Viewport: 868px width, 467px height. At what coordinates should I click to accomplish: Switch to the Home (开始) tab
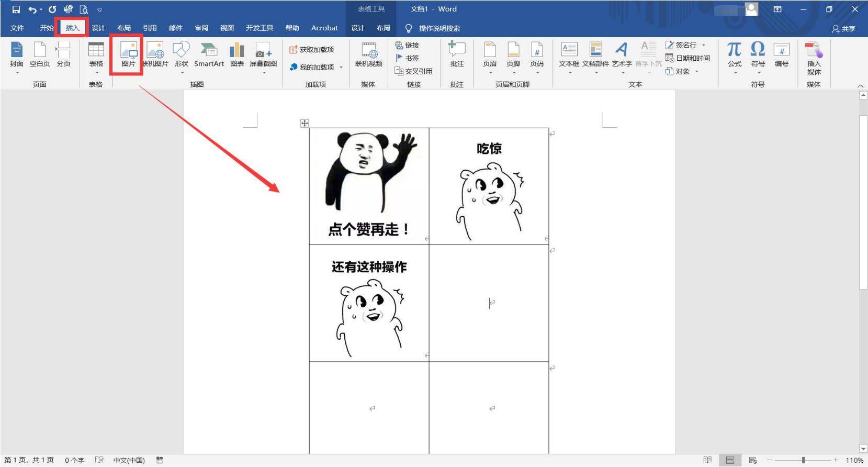click(47, 28)
